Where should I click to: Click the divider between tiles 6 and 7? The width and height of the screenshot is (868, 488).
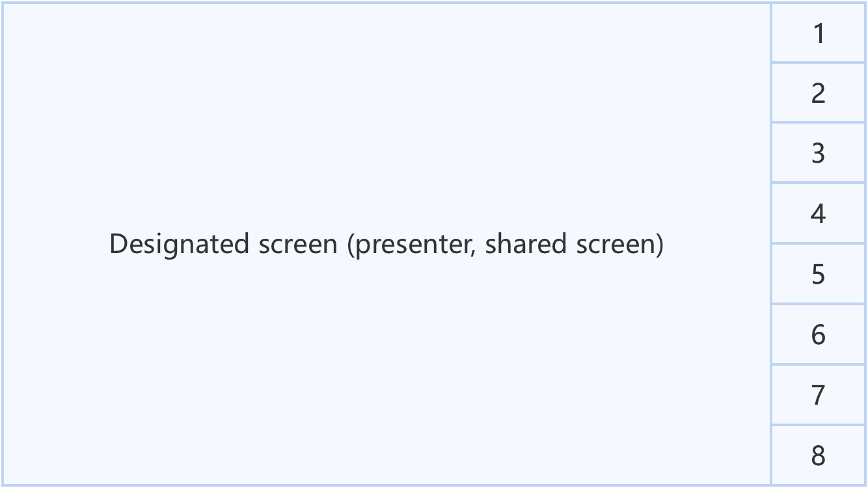pyautogui.click(x=818, y=364)
